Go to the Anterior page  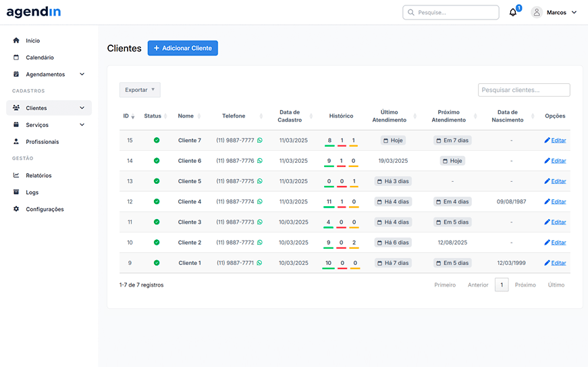coord(478,285)
